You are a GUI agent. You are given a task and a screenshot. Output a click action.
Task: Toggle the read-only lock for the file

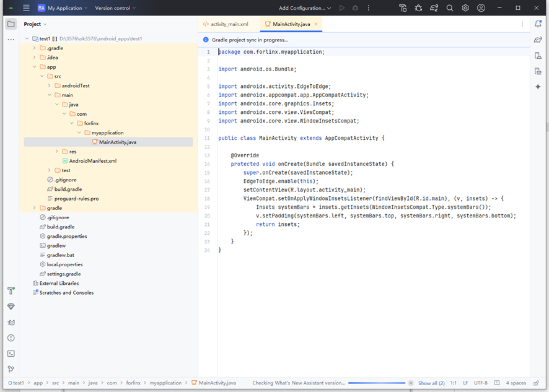coord(536,383)
